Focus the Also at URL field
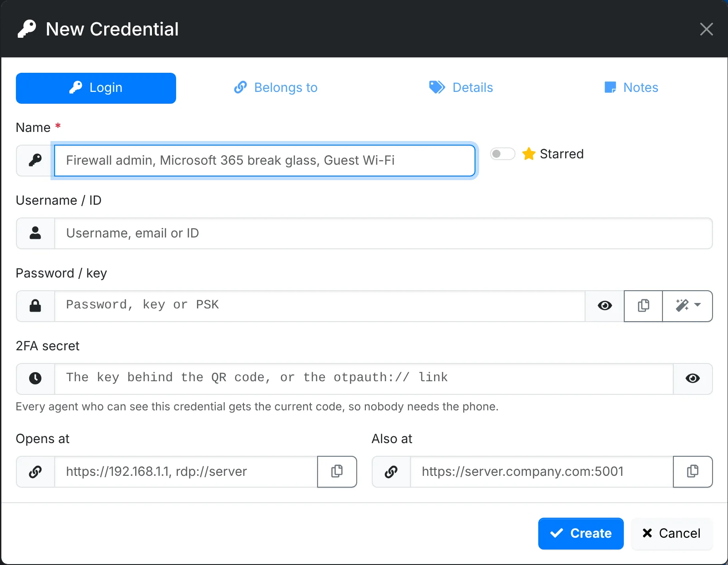The image size is (728, 565). point(542,472)
